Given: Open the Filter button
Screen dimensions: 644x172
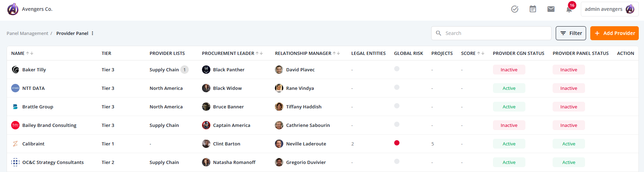Looking at the screenshot, I should 571,33.
